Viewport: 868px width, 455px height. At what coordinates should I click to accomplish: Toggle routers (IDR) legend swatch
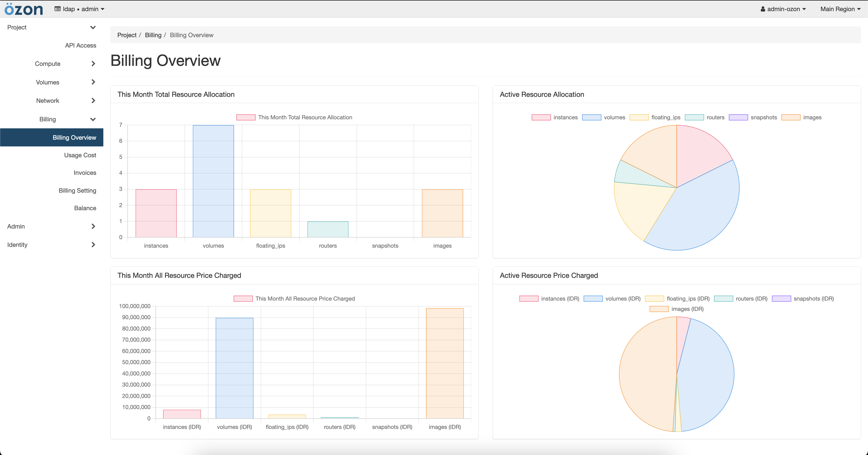coord(723,299)
